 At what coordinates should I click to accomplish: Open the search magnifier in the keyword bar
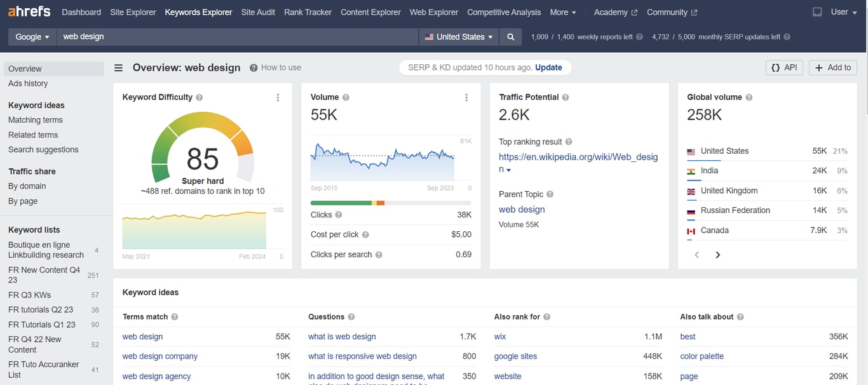coord(510,36)
